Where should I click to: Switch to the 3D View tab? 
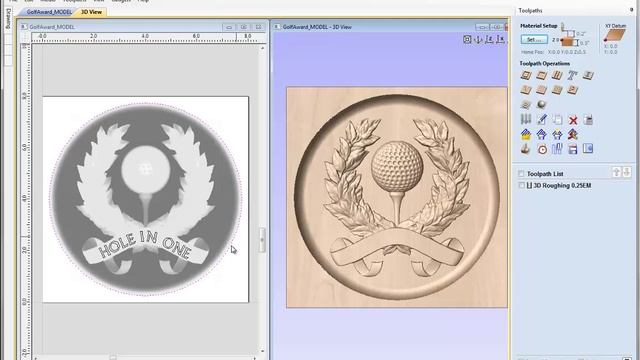91,12
